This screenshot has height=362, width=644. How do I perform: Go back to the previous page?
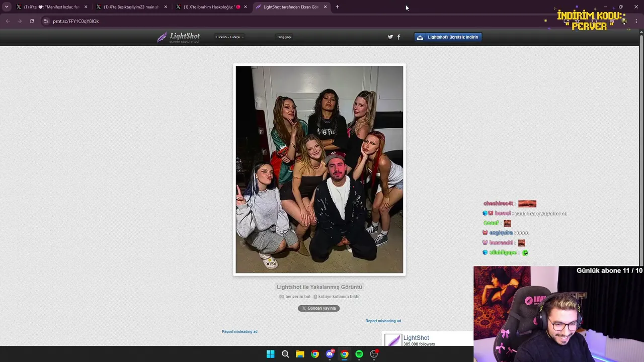8,21
